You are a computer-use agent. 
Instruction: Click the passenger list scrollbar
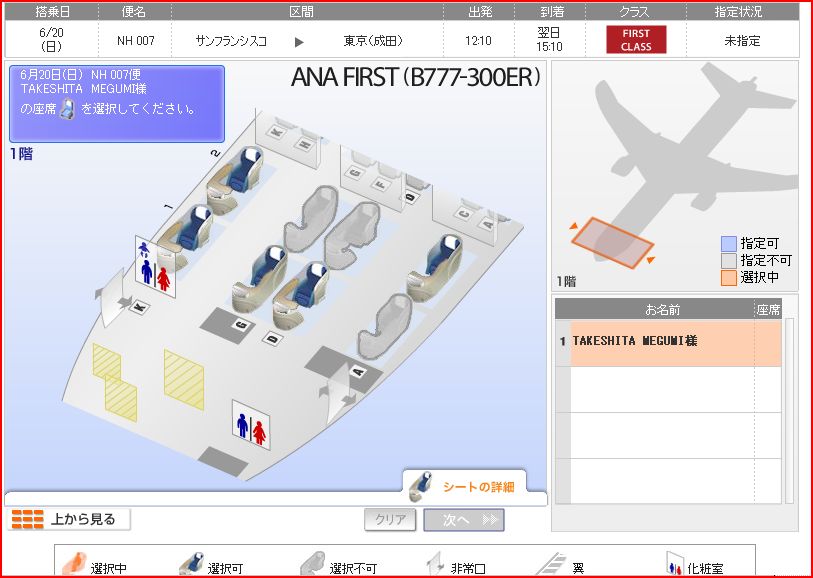pos(789,411)
